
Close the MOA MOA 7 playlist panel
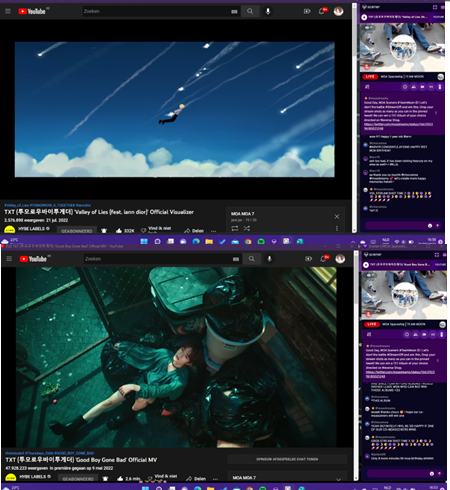tap(337, 217)
